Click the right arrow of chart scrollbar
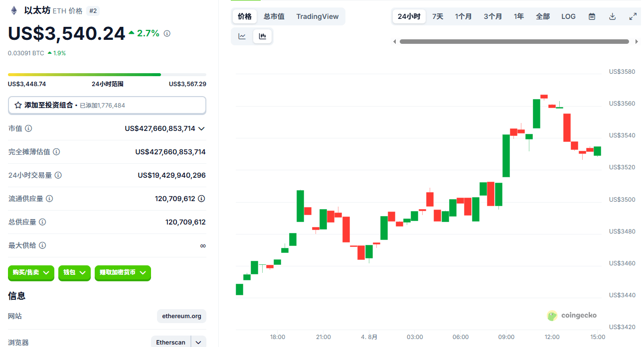The width and height of the screenshot is (644, 347). 637,42
